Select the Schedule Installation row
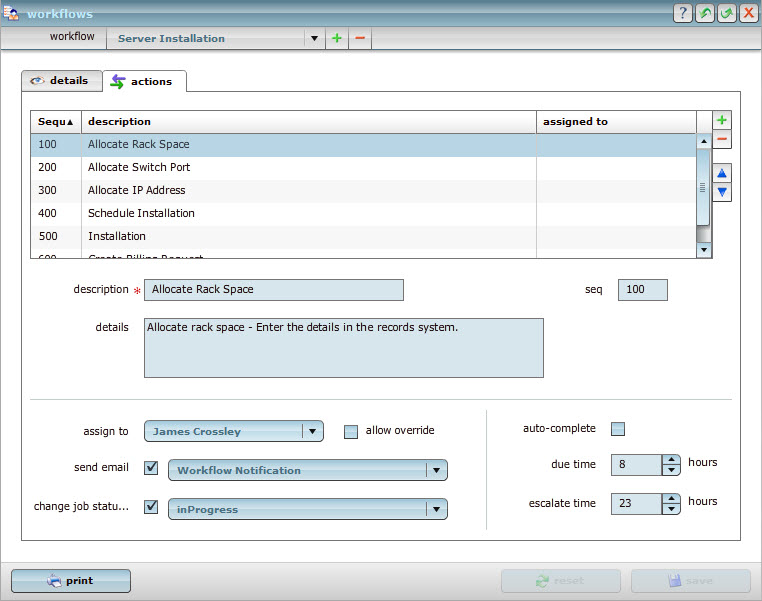The image size is (762, 601). click(x=141, y=213)
